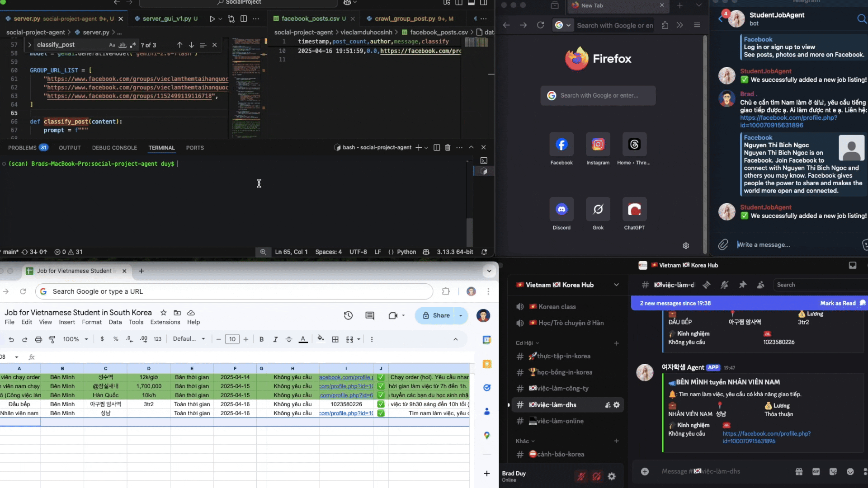
Task: Open Discord pinned messages
Action: (x=742, y=285)
